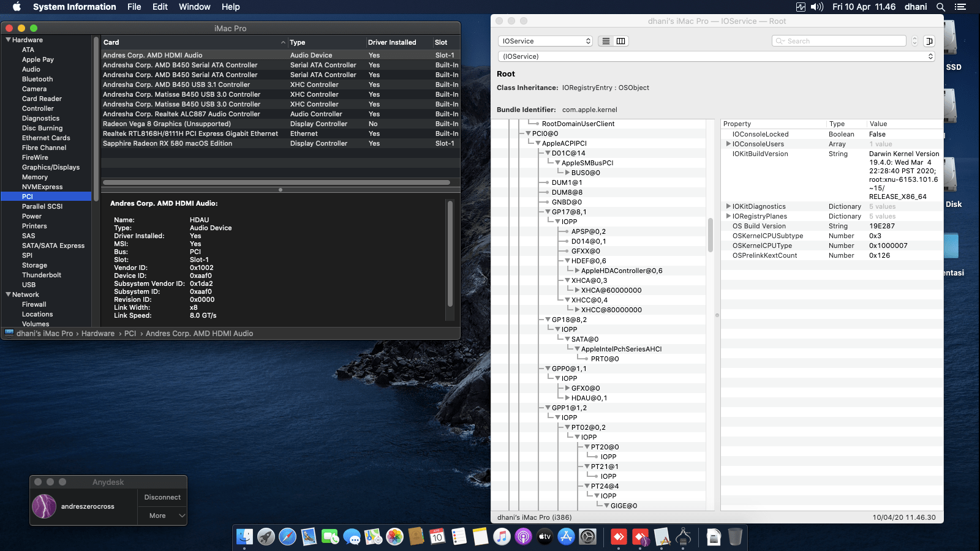Open Launchpad rocket icon in Dock
Image resolution: width=980 pixels, height=551 pixels.
point(266,537)
